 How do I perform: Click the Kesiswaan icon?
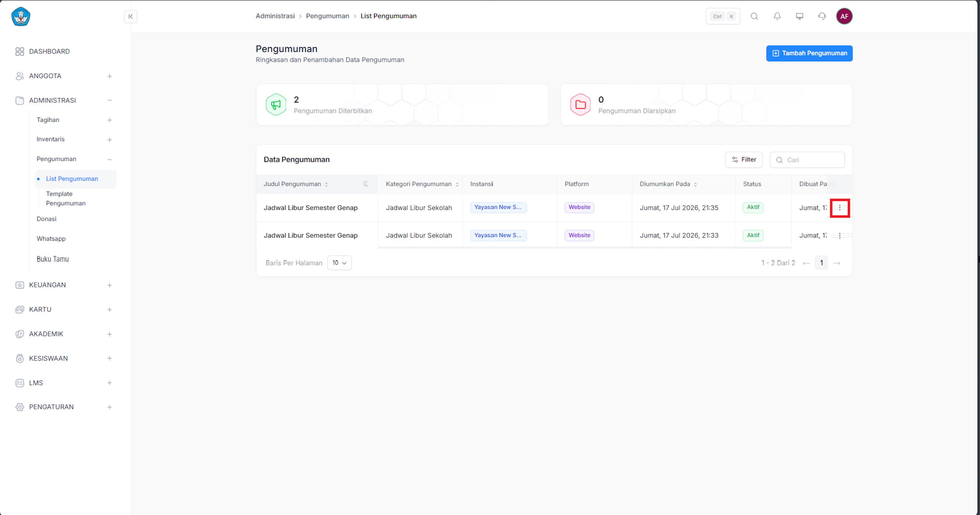click(20, 358)
